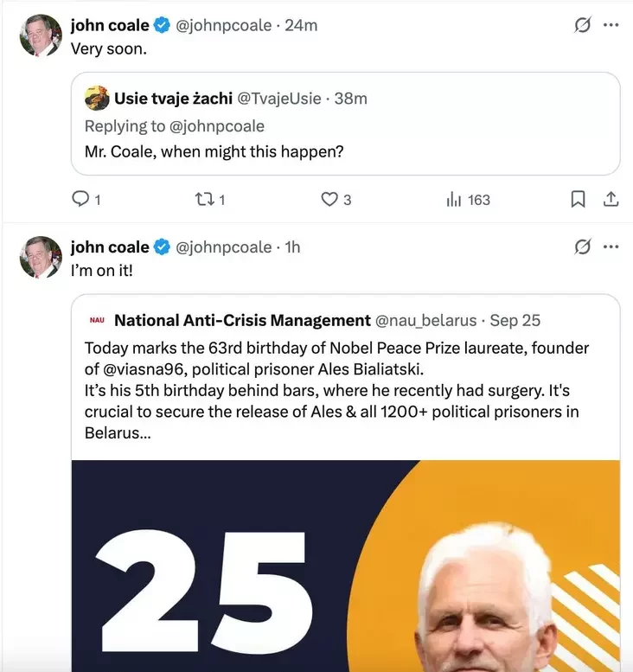The width and height of the screenshot is (633, 672).
Task: Open the 1h timestamp on second post
Action: point(292,247)
